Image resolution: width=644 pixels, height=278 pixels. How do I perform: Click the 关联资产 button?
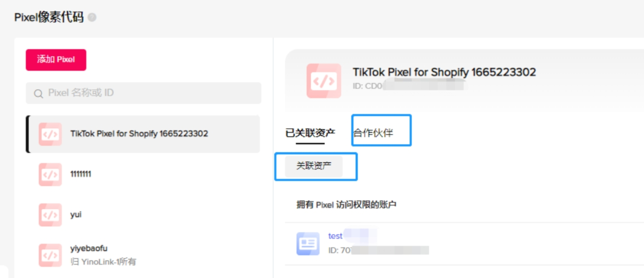coord(314,166)
